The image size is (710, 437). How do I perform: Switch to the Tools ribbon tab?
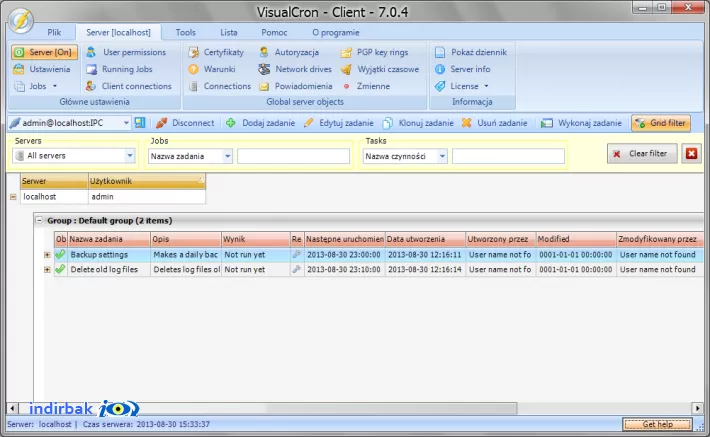coord(186,32)
